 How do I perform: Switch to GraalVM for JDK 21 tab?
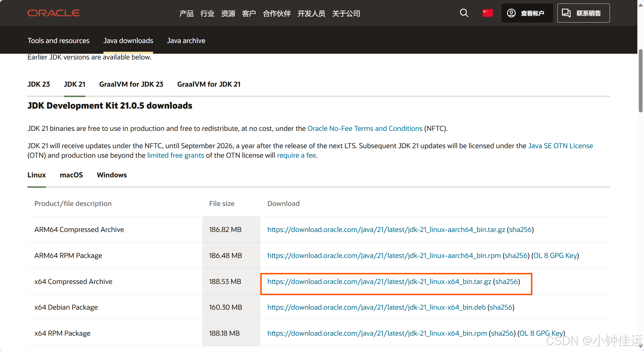click(209, 84)
